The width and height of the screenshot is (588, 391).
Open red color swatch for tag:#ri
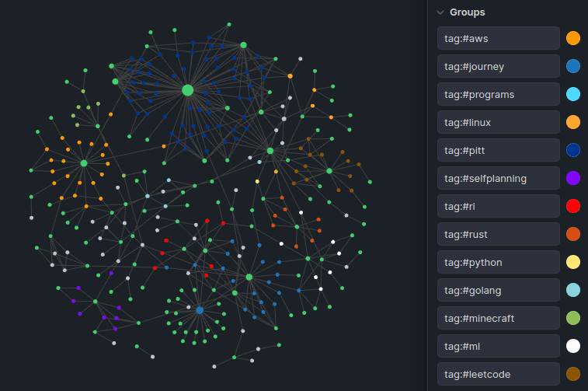(x=573, y=206)
